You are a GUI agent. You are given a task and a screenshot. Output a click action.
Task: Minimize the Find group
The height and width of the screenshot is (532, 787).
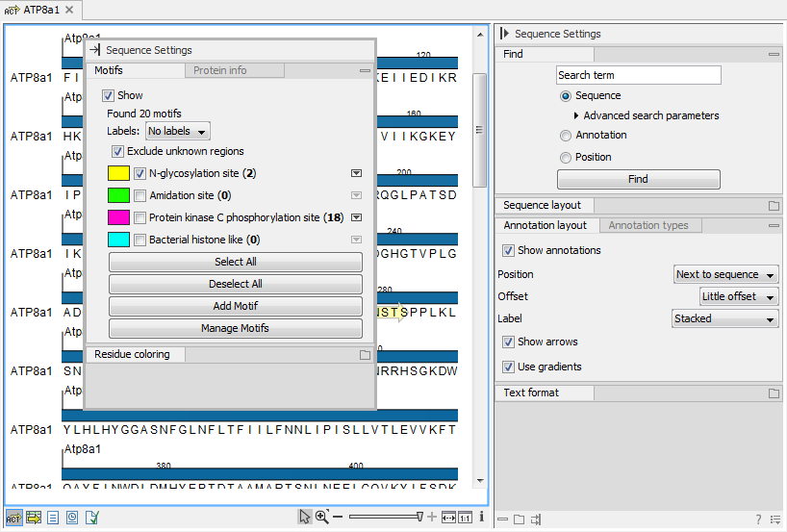coord(774,54)
